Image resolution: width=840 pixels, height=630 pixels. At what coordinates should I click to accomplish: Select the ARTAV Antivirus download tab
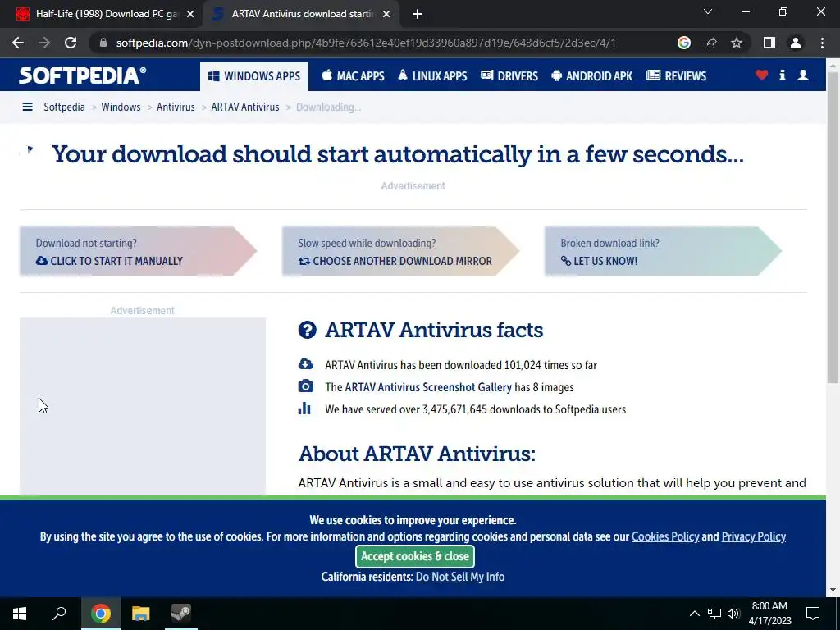pos(303,14)
